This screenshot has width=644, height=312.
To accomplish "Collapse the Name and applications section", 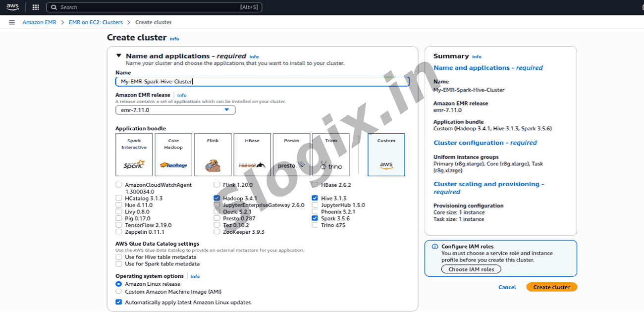I will click(x=119, y=56).
